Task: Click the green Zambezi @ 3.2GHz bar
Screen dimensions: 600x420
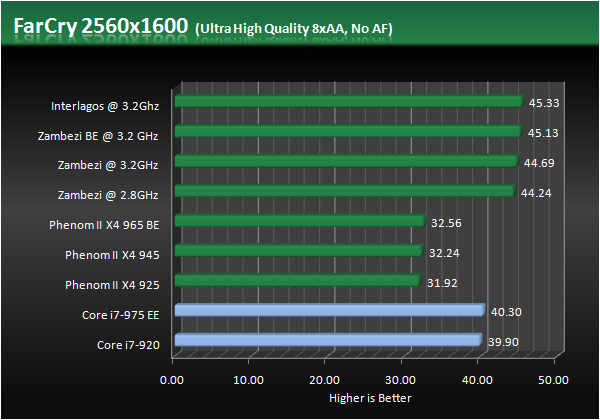Action: pyautogui.click(x=347, y=161)
